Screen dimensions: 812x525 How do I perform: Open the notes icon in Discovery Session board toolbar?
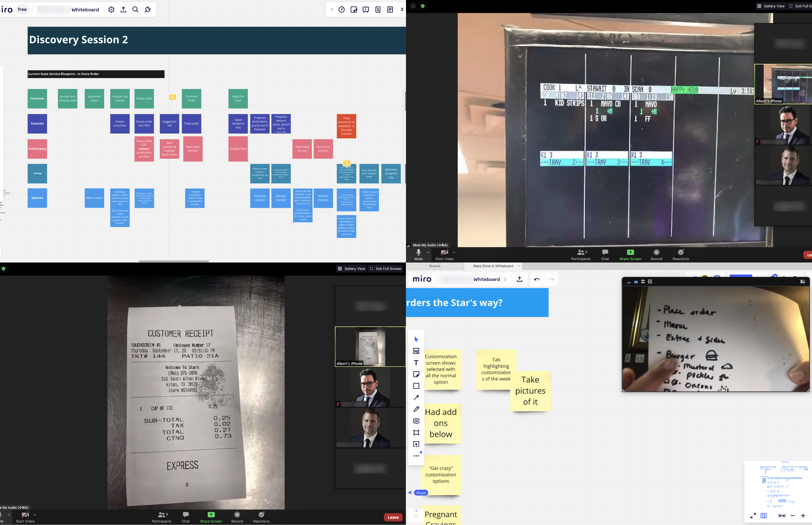390,9
